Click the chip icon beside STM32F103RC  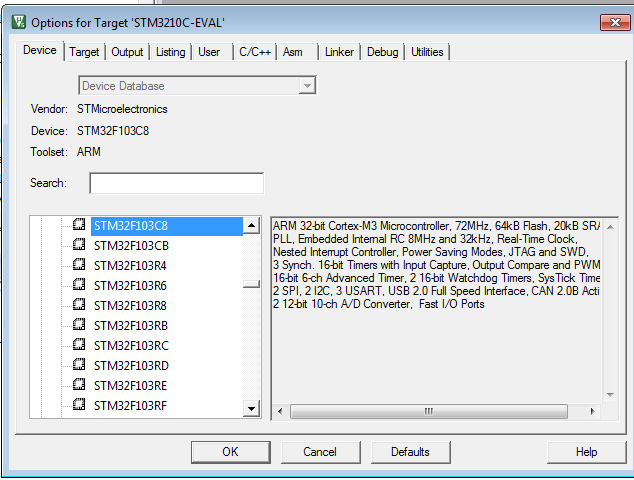click(79, 344)
